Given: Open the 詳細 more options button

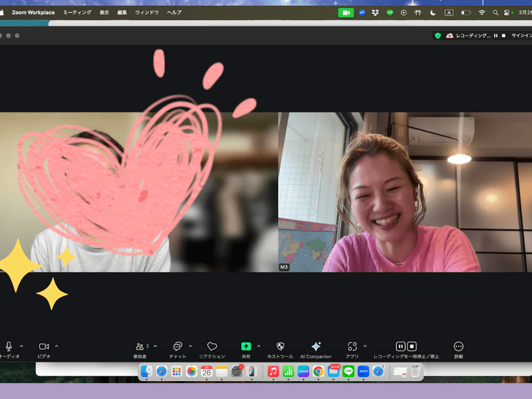Looking at the screenshot, I should pos(458,346).
